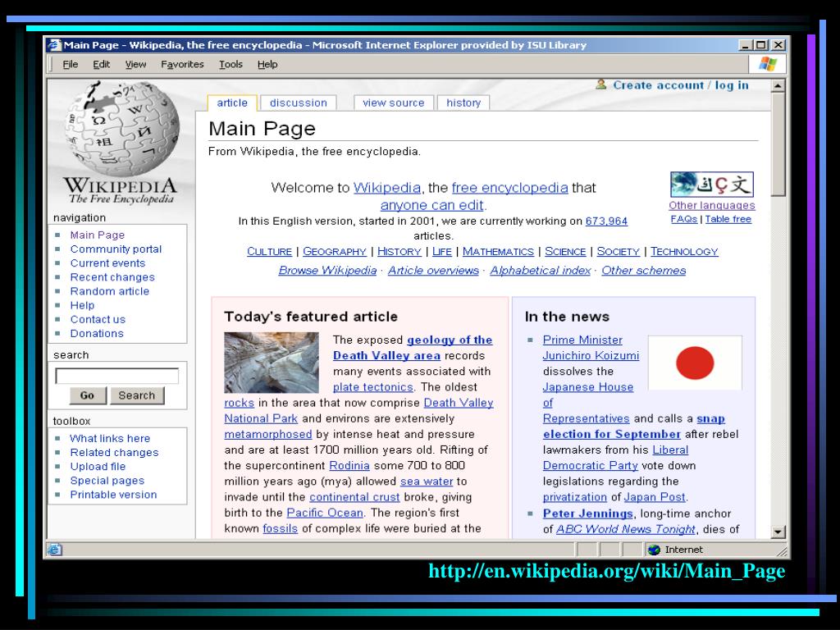Click the Wikipedia globe logo

(122, 129)
